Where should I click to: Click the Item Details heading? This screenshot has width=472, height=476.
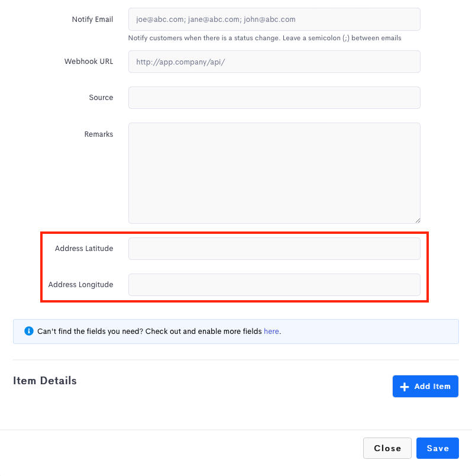pyautogui.click(x=45, y=381)
